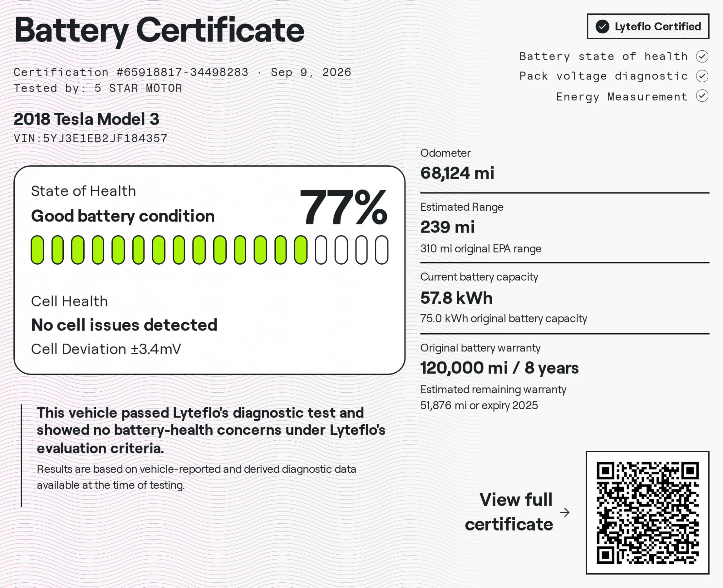Screen dimensions: 723x588
Task: Click the Cell Health label
Action: 70,302
